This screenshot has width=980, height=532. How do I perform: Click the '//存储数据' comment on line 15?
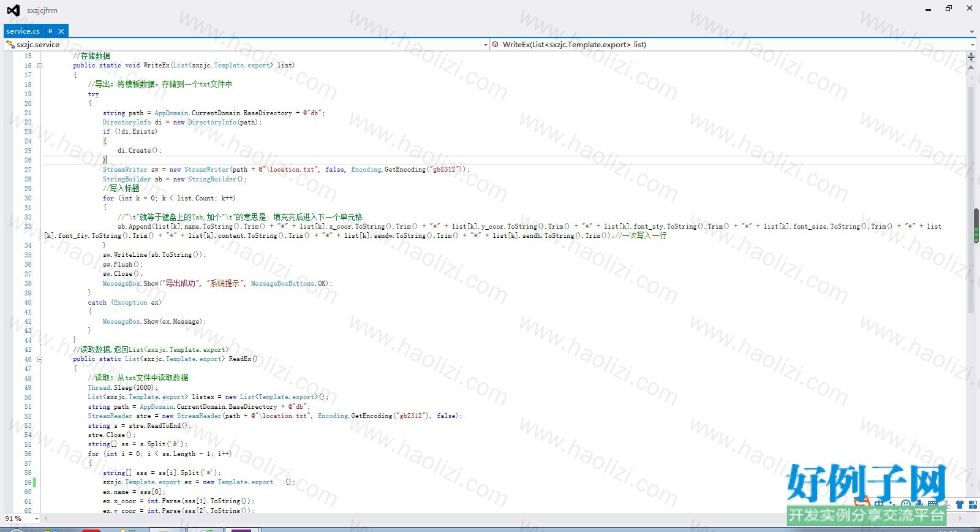(92, 56)
